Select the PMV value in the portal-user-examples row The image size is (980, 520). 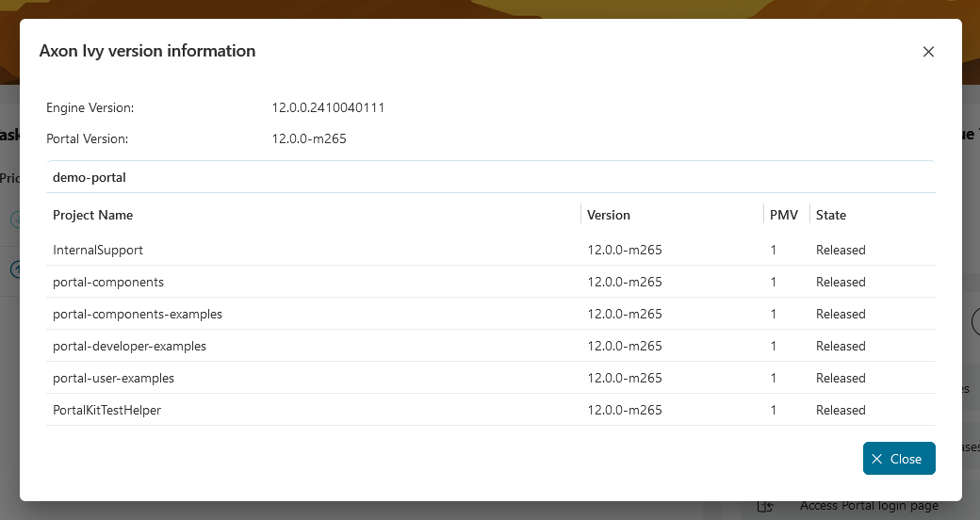click(x=773, y=378)
